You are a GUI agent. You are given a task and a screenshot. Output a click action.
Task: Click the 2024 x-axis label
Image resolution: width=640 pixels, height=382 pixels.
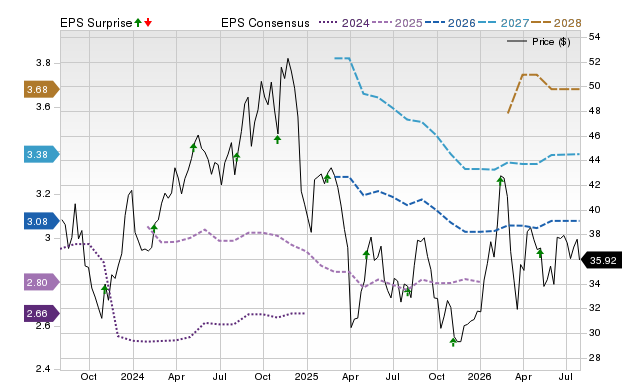(132, 376)
